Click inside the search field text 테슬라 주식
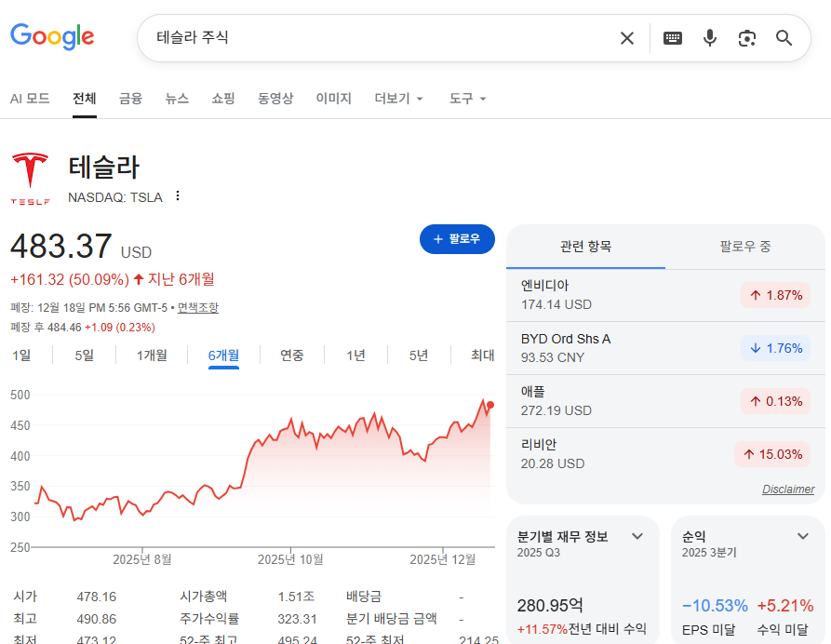The width and height of the screenshot is (831, 644). (x=193, y=37)
